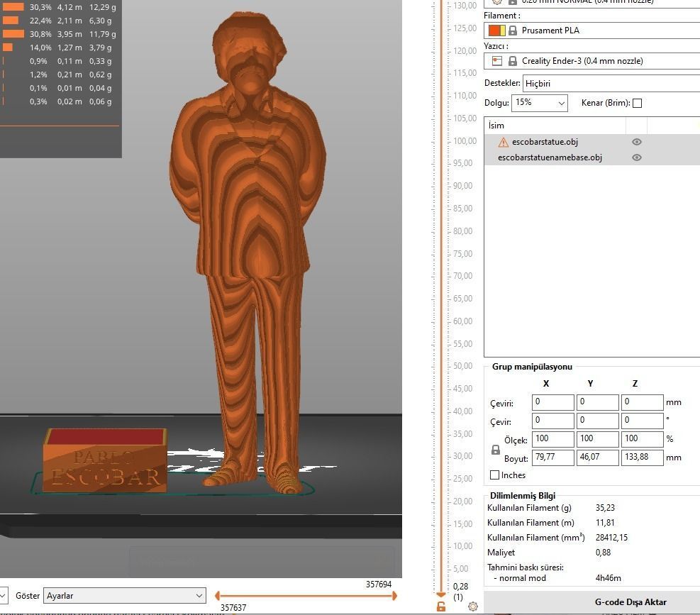Click the 30,3% legend row in the feature table
The image size is (700, 615).
point(60,7)
